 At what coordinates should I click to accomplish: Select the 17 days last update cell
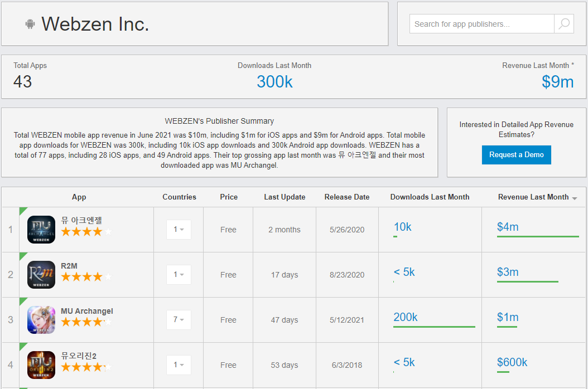click(285, 275)
